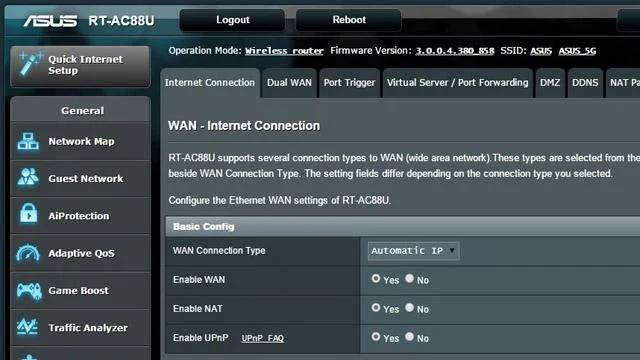Click the Quick Internet Setup label
The height and width of the screenshot is (360, 640).
(85, 65)
